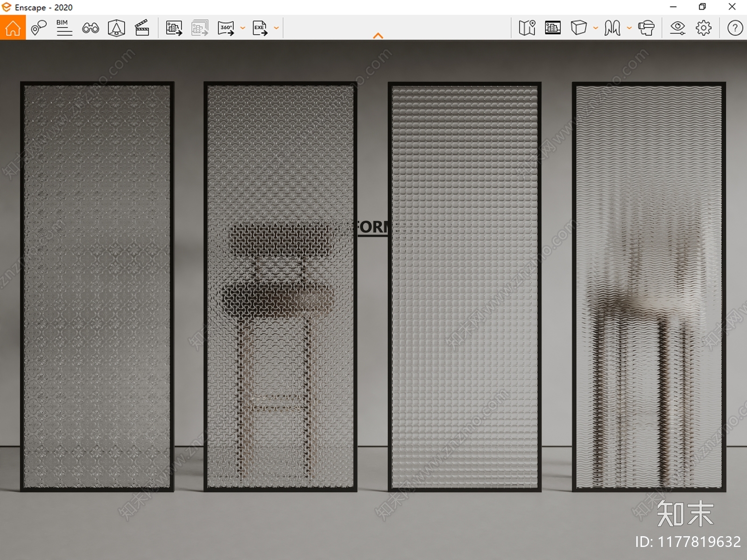Image resolution: width=747 pixels, height=560 pixels.
Task: Export a 360 panorama
Action: [x=226, y=28]
